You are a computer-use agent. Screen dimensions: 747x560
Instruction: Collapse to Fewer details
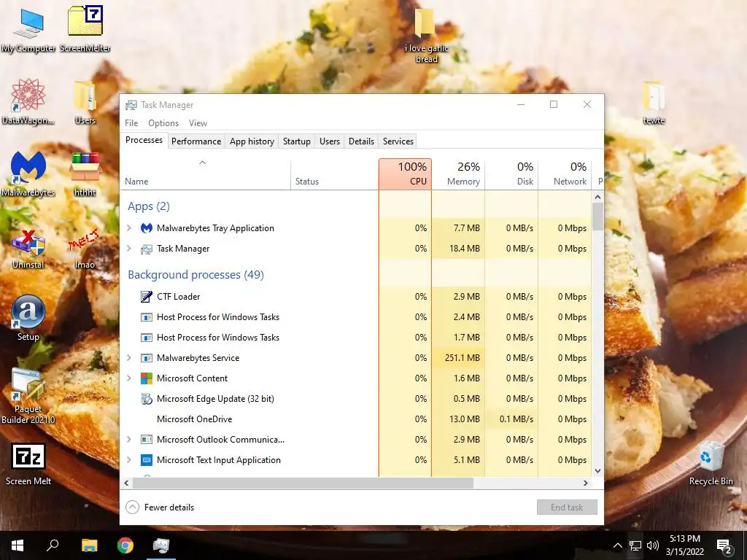click(160, 507)
